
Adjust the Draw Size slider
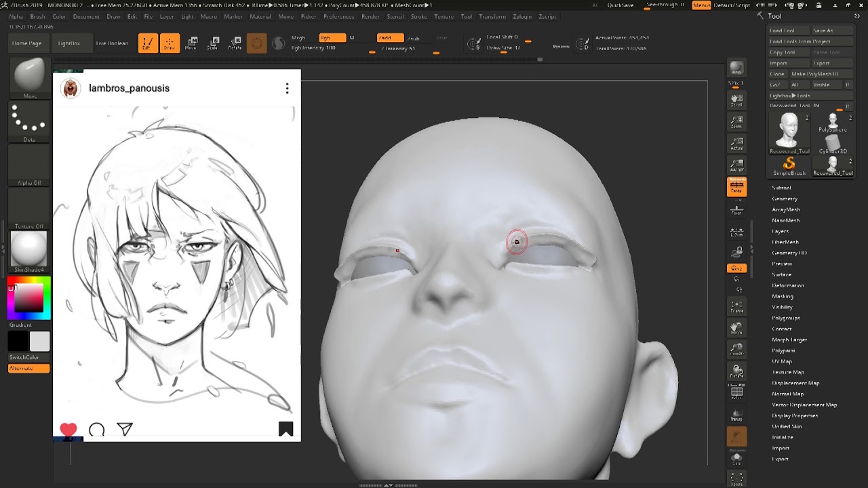509,48
